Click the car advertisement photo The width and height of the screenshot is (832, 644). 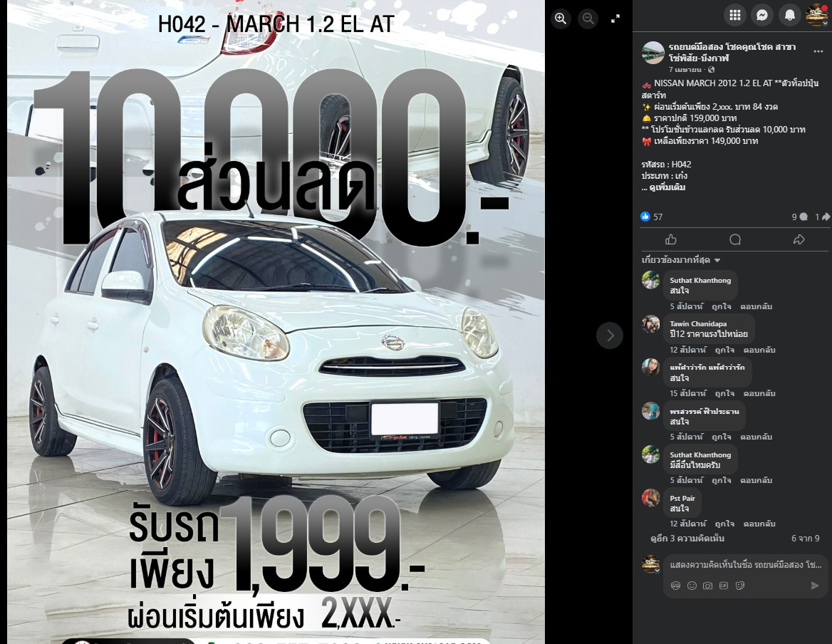coord(276,322)
